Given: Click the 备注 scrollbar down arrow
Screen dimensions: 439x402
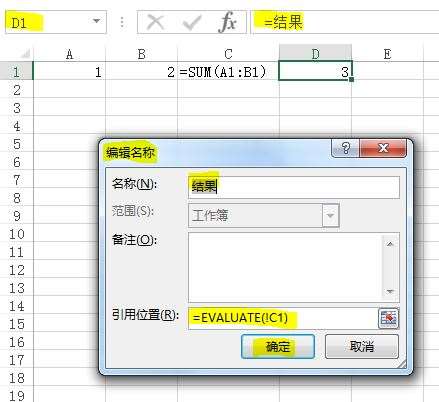Looking at the screenshot, I should pyautogui.click(x=390, y=292).
